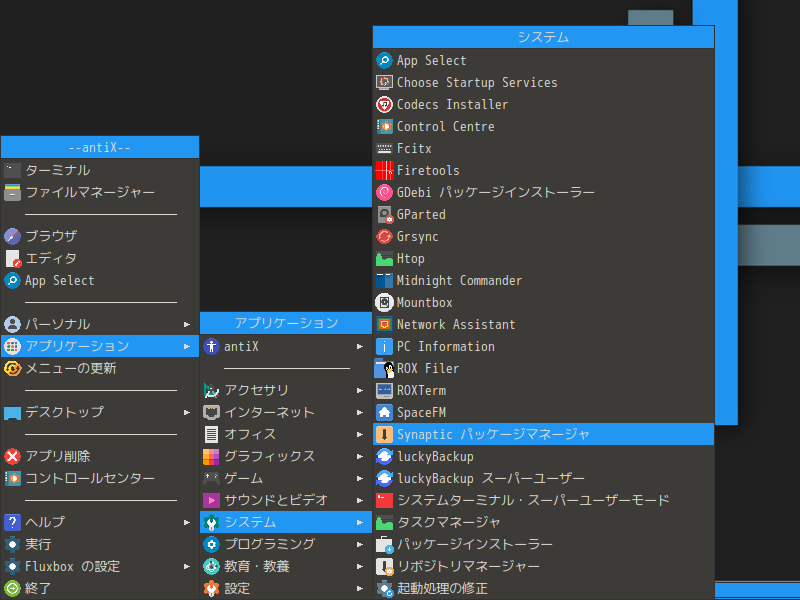This screenshot has height=600, width=800.
Task: Click the Codecs Installer icon
Action: coord(384,104)
